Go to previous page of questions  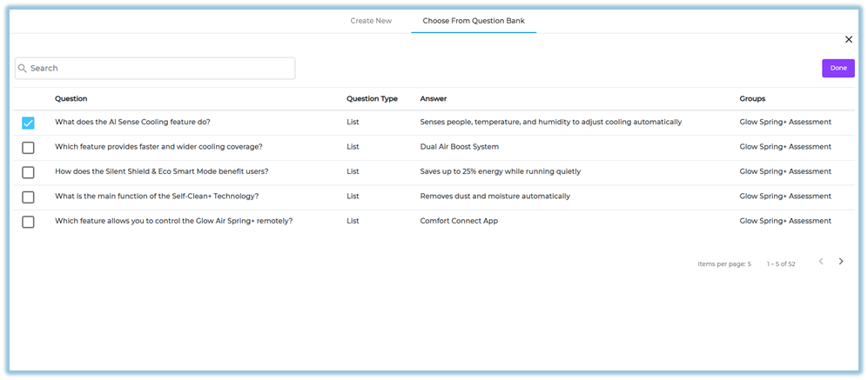pos(820,262)
